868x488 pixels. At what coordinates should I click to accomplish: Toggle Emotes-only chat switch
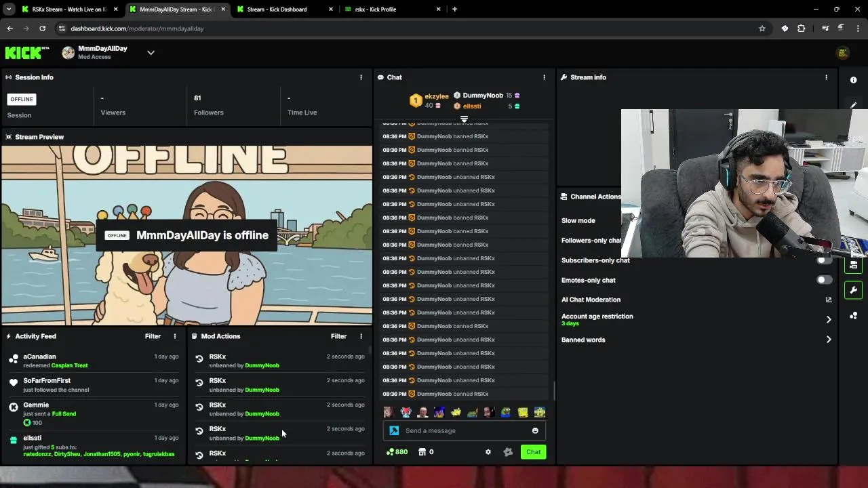point(824,280)
